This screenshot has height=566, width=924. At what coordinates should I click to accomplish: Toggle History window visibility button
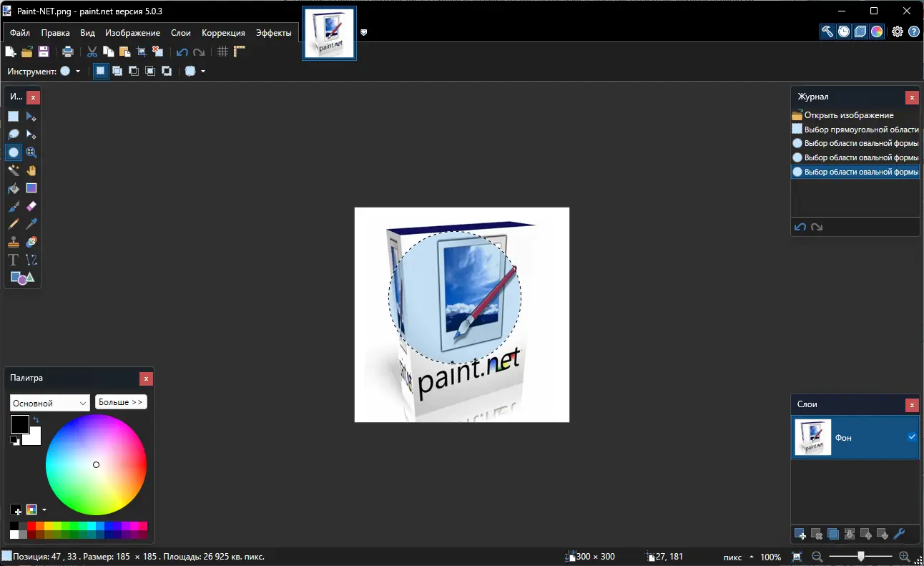(x=844, y=31)
